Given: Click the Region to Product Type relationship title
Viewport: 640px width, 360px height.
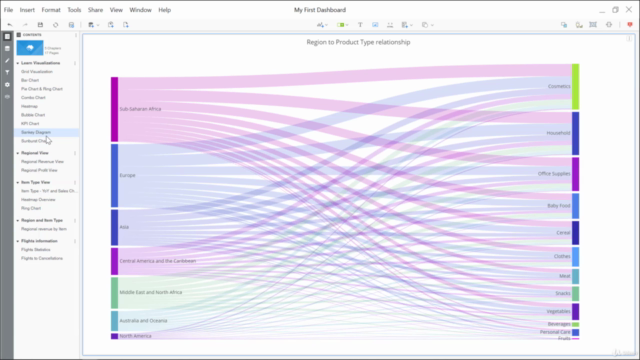Looking at the screenshot, I should coord(358,42).
